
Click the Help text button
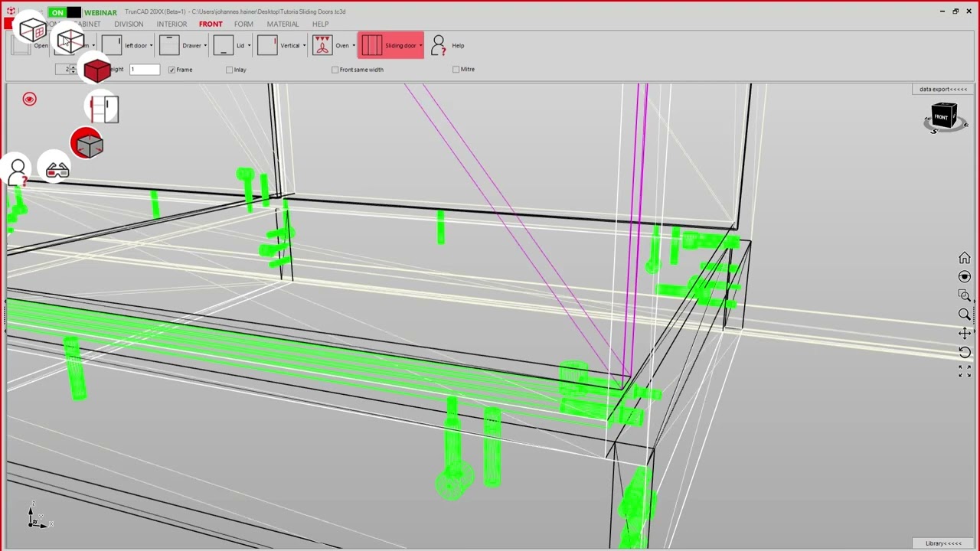(458, 46)
